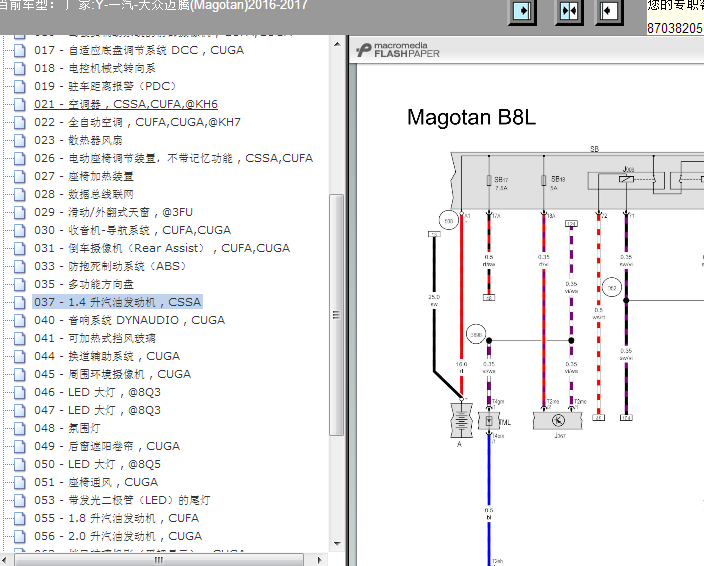Click document icon beside 041 entry
704x566 pixels.
[x=19, y=338]
